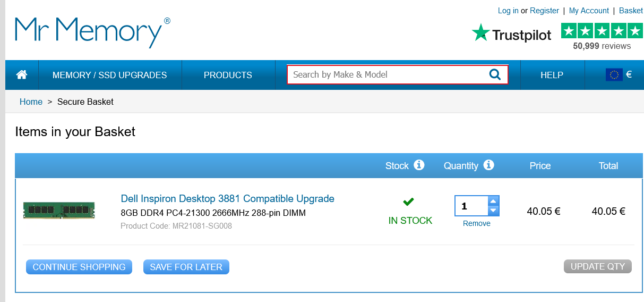The width and height of the screenshot is (644, 302).
Task: Open the home icon in navigation bar
Action: (22, 75)
